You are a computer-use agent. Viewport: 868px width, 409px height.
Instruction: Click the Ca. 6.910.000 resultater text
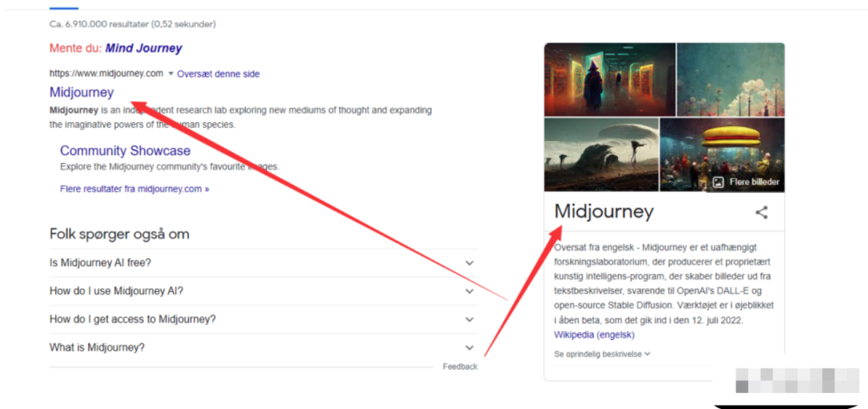(x=133, y=24)
